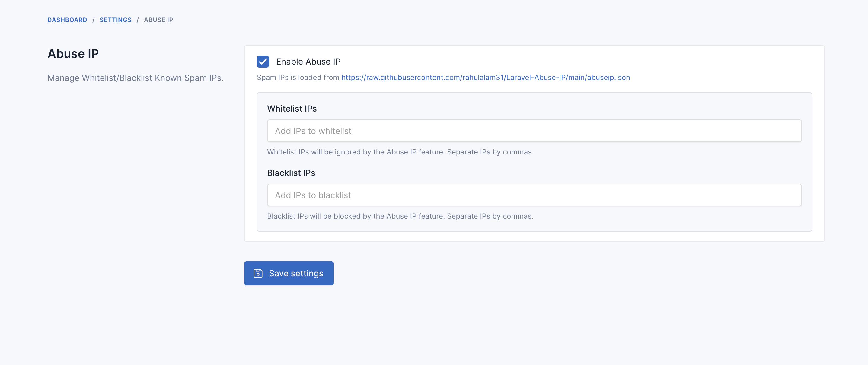868x365 pixels.
Task: Select the ABUSE IP breadcrumb item
Action: [x=158, y=20]
